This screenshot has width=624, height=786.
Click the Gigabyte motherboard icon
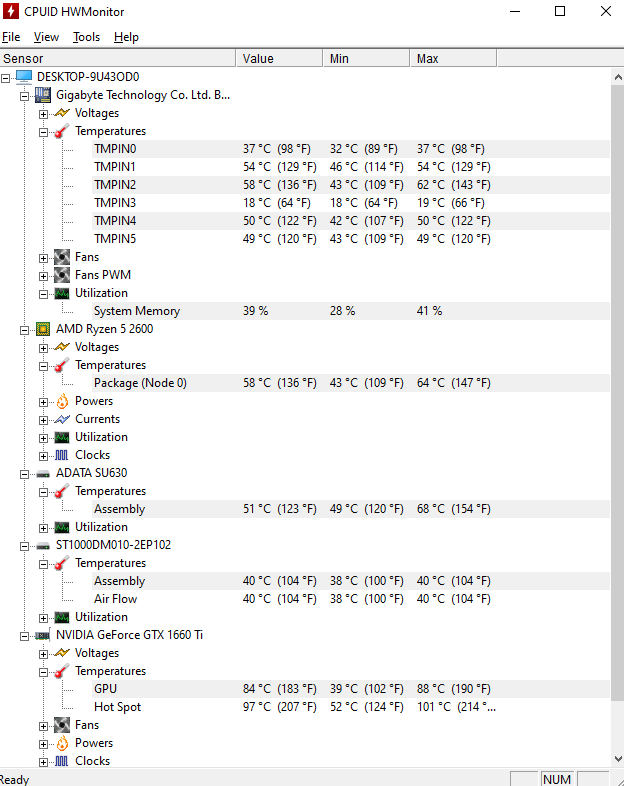pyautogui.click(x=43, y=95)
